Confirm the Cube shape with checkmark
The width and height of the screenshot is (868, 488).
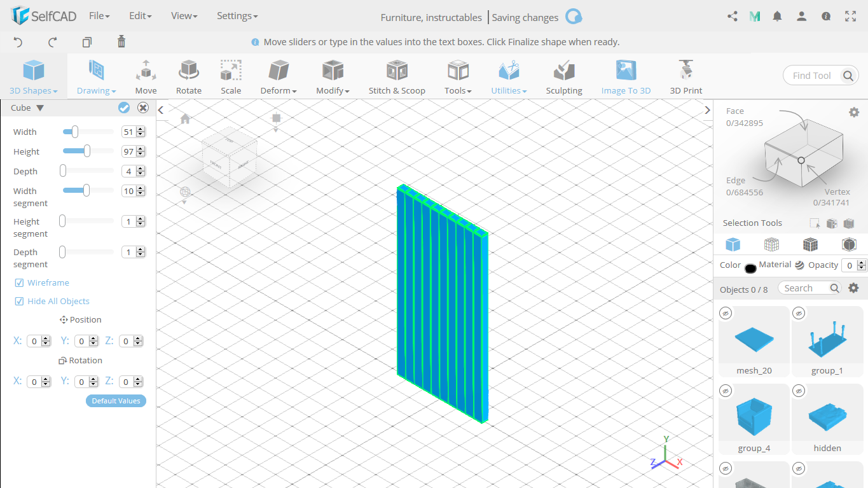(x=124, y=108)
